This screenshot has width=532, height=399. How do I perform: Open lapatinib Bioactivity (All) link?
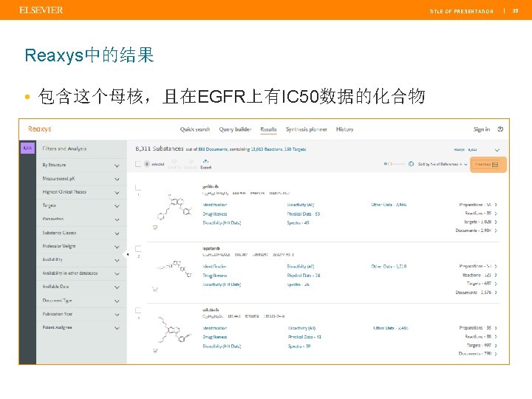(301, 267)
